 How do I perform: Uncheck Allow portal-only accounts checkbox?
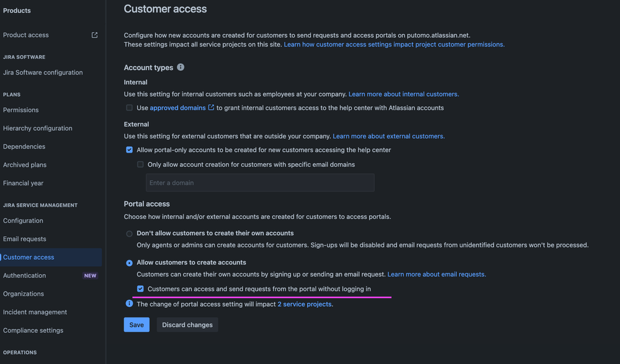pos(129,150)
